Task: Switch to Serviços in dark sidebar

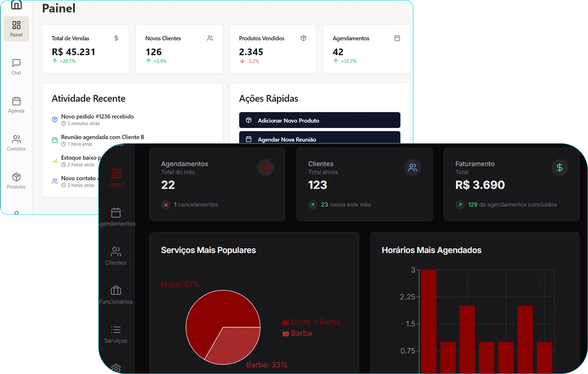Action: (x=116, y=334)
